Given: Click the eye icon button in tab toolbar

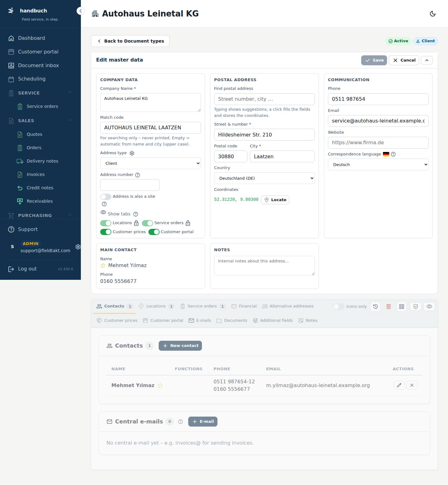Looking at the screenshot, I should pyautogui.click(x=429, y=307).
